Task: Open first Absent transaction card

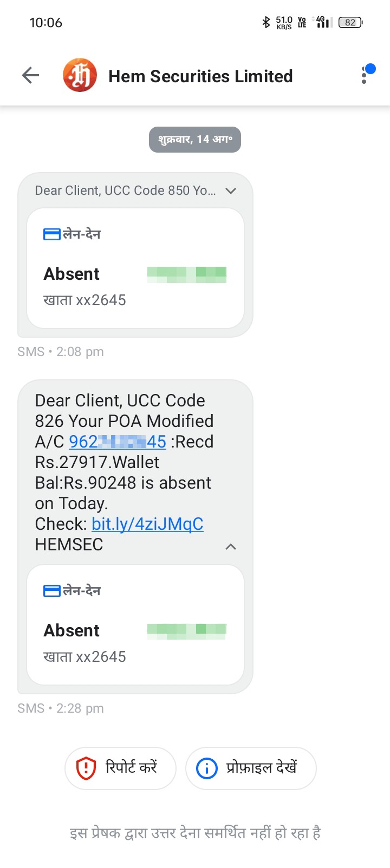Action: click(135, 268)
